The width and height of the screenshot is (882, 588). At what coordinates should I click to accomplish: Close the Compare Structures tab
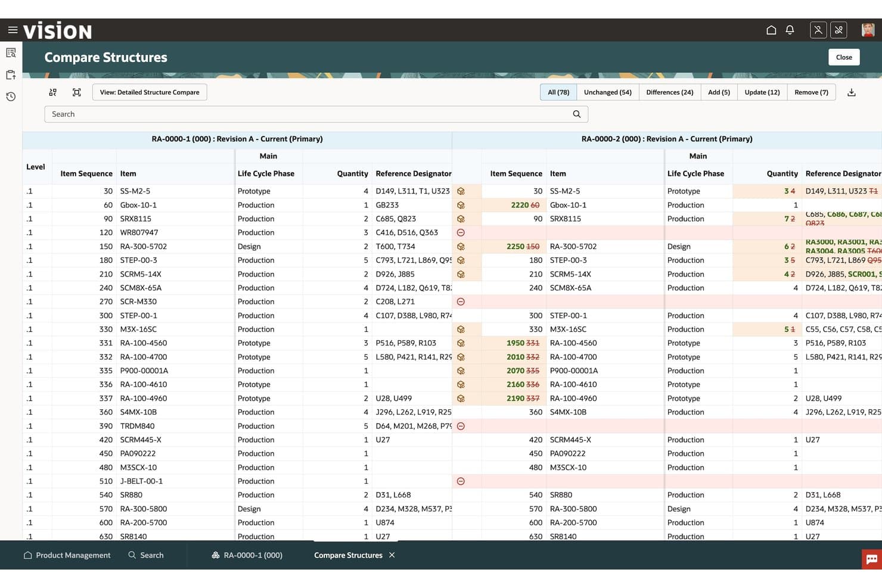[x=392, y=555]
